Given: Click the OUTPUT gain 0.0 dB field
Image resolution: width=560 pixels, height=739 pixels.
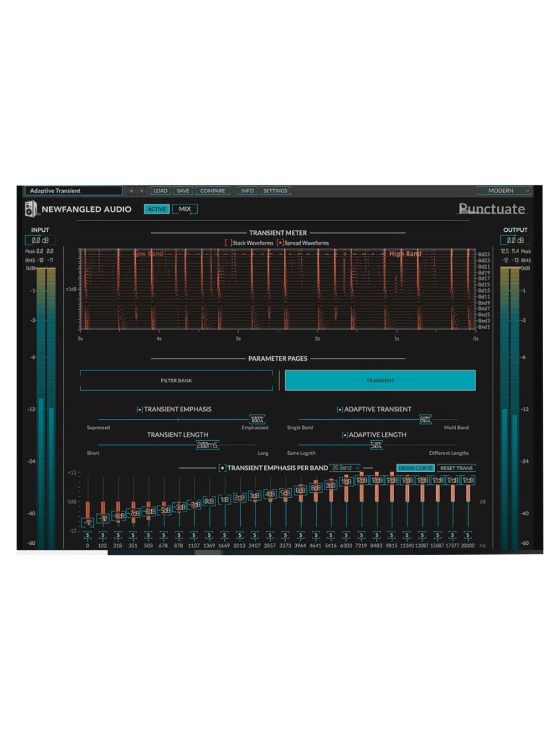Looking at the screenshot, I should [x=515, y=241].
